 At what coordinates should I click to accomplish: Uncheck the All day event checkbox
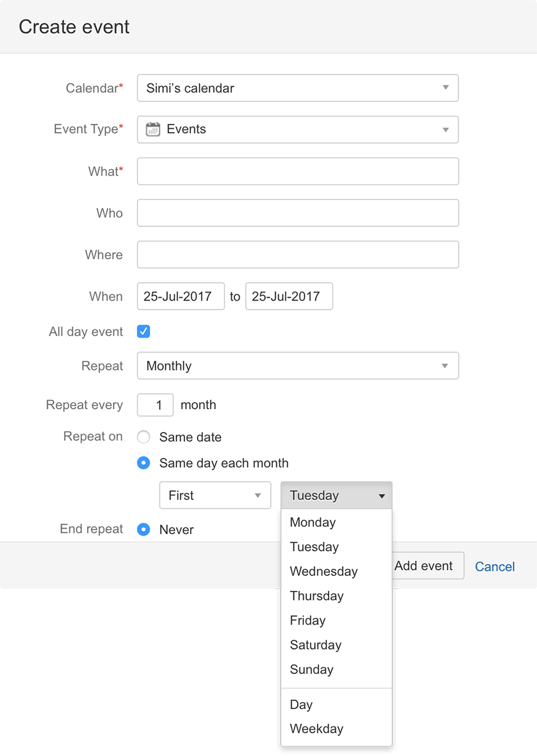pyautogui.click(x=143, y=331)
